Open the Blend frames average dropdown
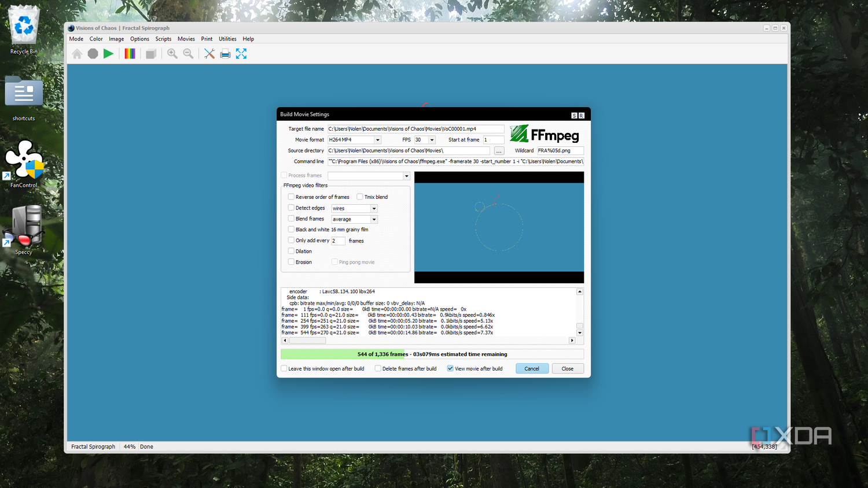This screenshot has width=868, height=488. 374,219
